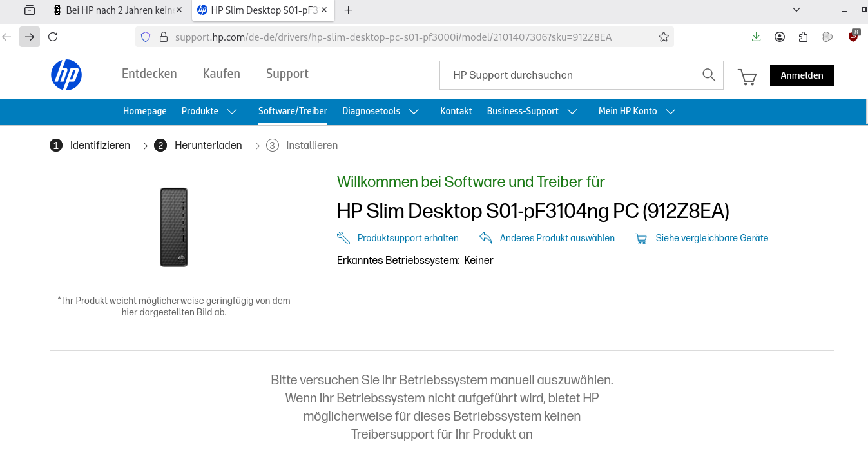Select step 3 Installieren

[302, 145]
